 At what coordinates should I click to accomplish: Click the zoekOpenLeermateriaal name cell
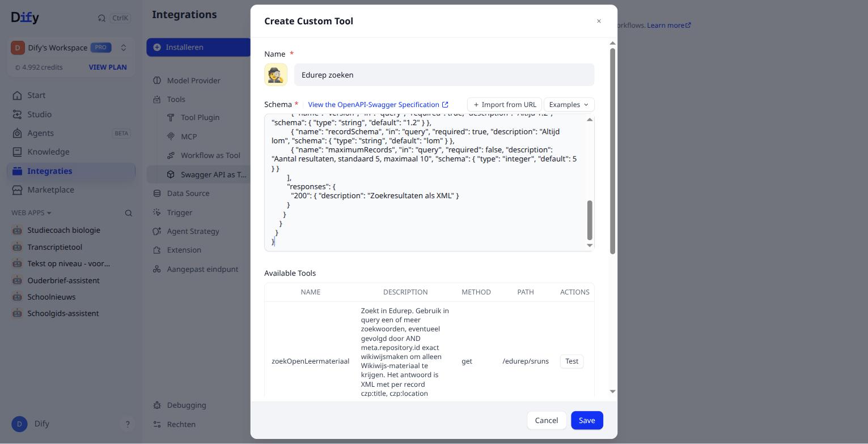[311, 361]
